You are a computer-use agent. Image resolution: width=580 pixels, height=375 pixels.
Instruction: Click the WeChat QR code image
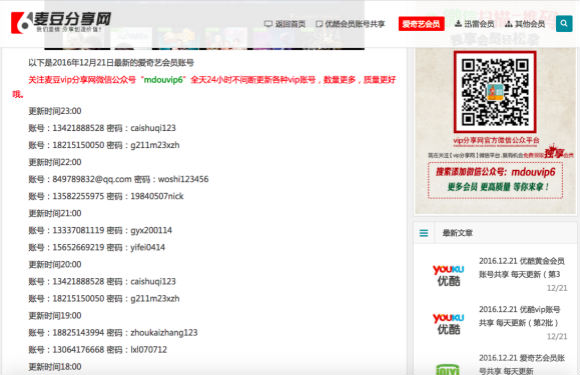(x=495, y=92)
